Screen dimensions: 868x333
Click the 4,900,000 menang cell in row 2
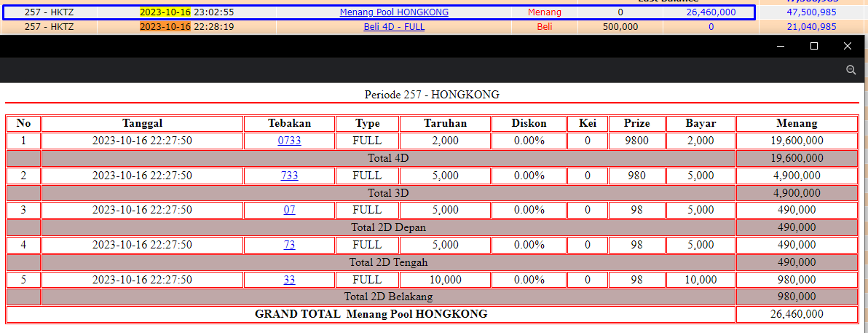797,176
